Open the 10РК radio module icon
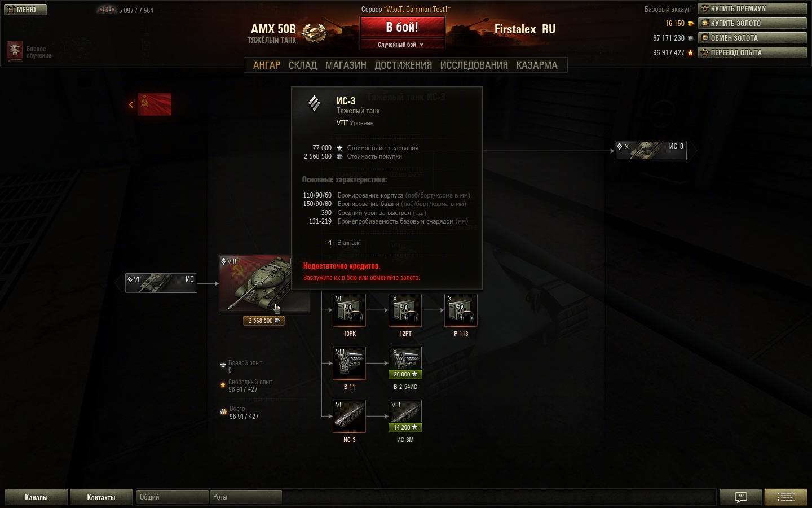 349,310
